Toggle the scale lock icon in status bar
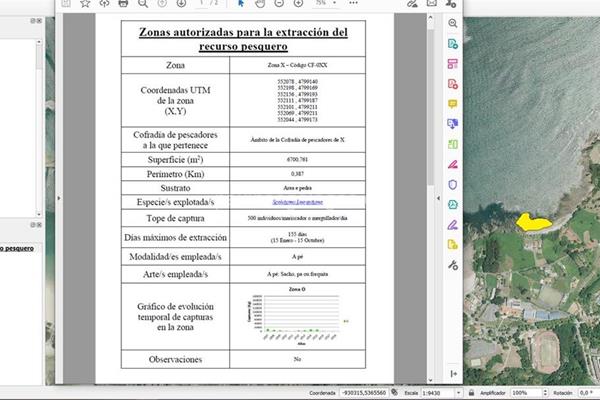Viewport: 600px width, 400px height. (x=471, y=393)
